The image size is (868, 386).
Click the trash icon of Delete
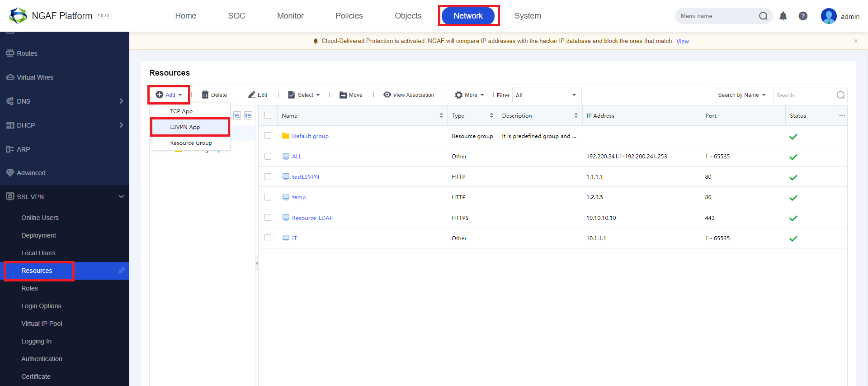tap(205, 95)
